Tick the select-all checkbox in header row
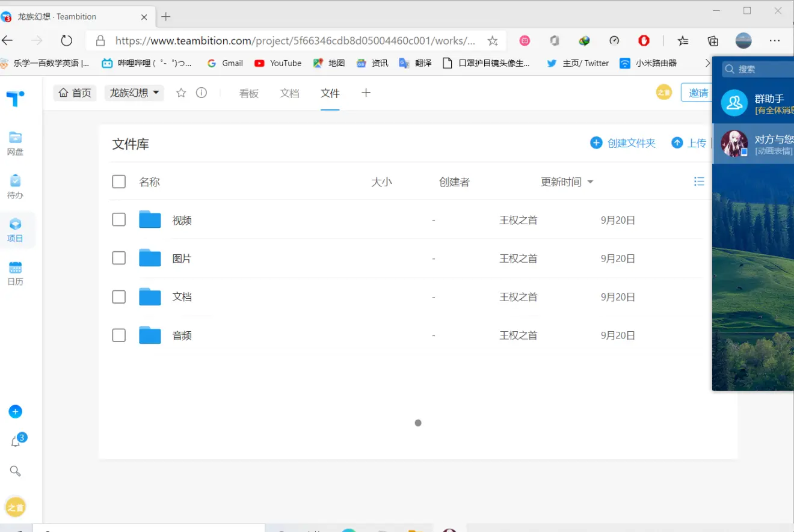The height and width of the screenshot is (532, 794). [119, 182]
